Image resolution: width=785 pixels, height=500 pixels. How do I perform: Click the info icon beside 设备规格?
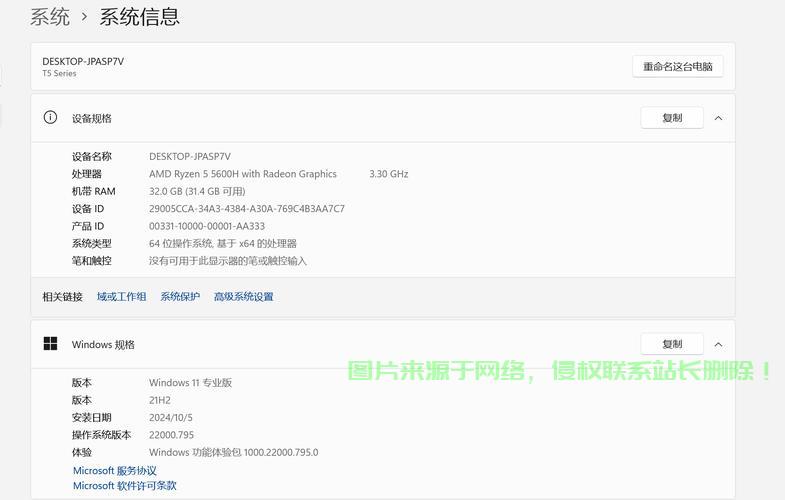coord(50,118)
